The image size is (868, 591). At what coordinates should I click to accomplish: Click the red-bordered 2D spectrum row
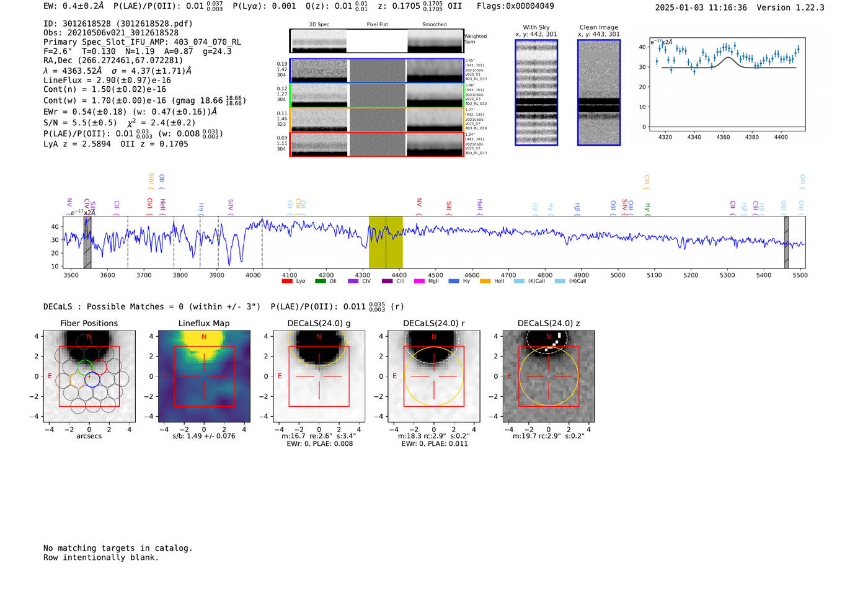click(377, 144)
